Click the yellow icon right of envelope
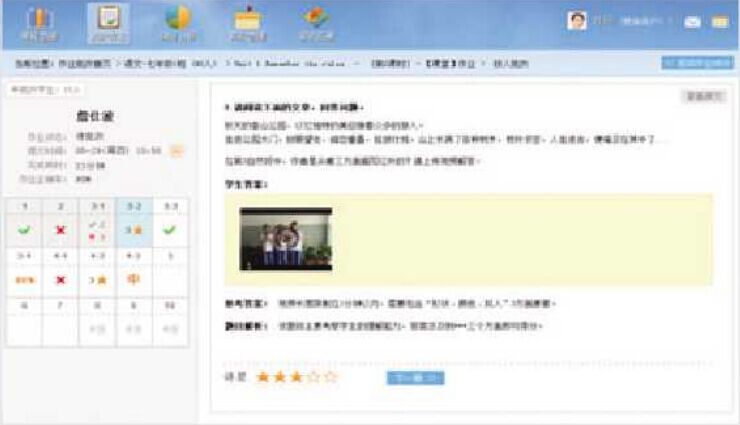Screen dimensions: 740x425 coord(719,21)
